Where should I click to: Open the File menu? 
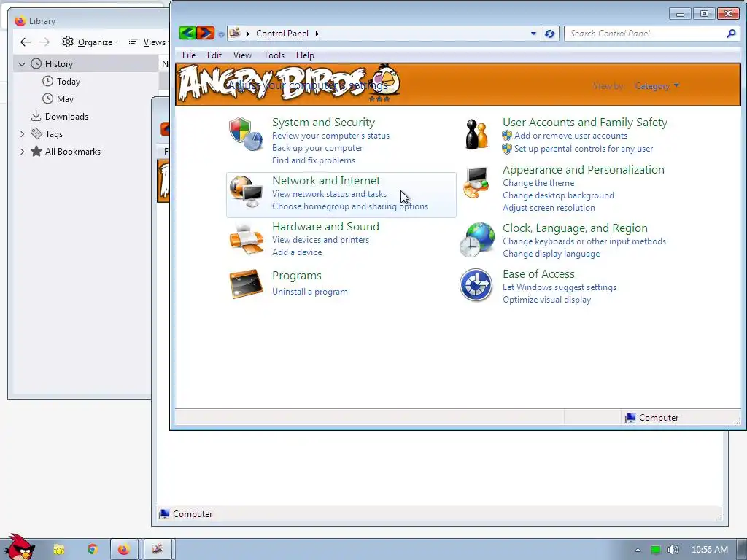[x=189, y=55]
